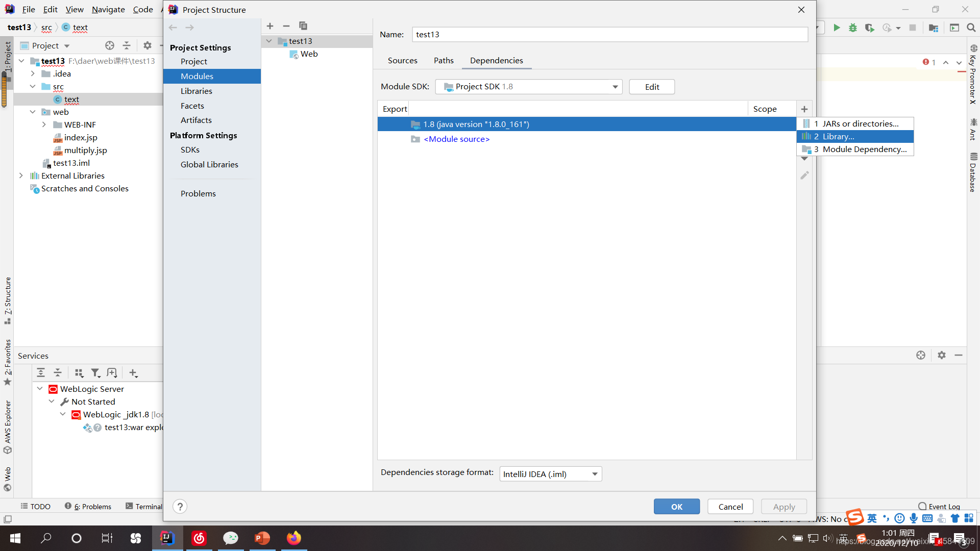Screen dimensions: 980x551
Task: Expand the .idea folder
Action: point(33,74)
